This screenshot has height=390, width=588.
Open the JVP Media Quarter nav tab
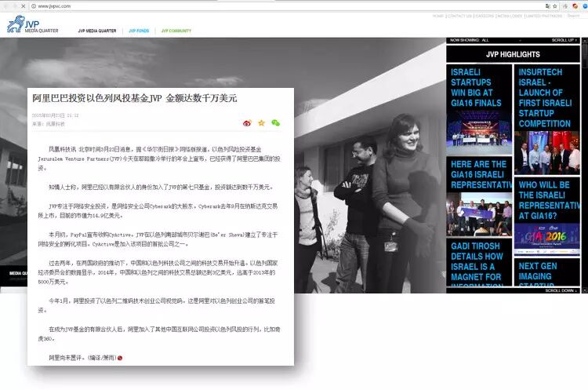coord(97,31)
